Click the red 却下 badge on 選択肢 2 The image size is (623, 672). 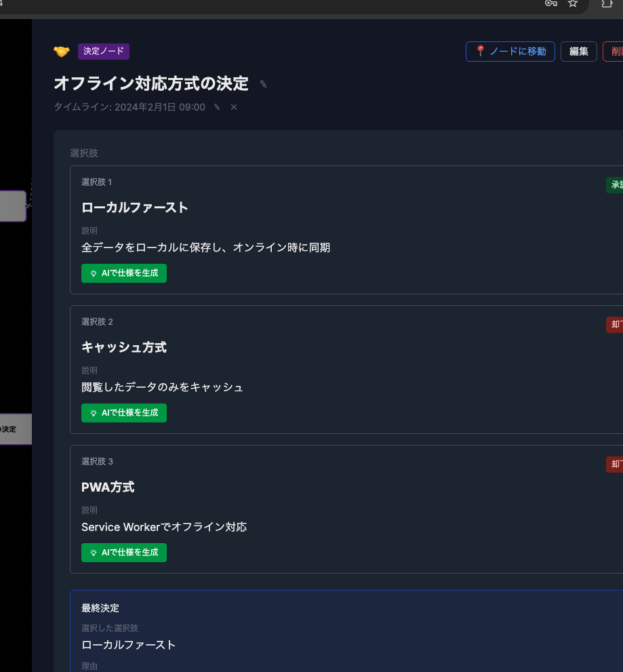click(x=616, y=325)
